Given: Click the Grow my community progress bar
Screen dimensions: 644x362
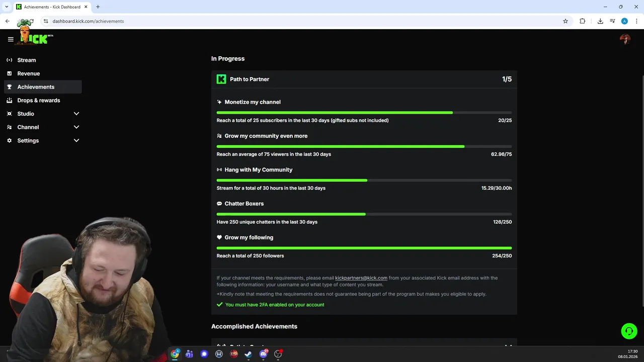Looking at the screenshot, I should [x=364, y=146].
